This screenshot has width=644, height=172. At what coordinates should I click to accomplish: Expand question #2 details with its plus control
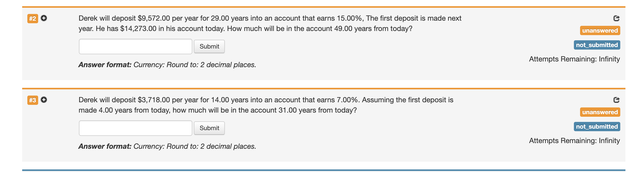point(44,18)
